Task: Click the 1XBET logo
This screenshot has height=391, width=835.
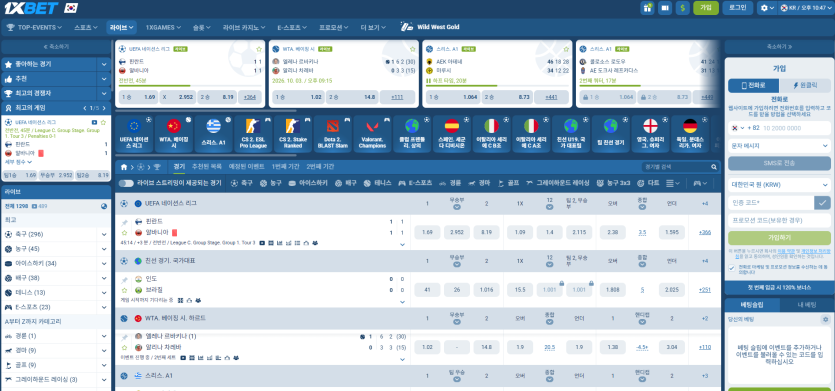Action: click(x=30, y=8)
